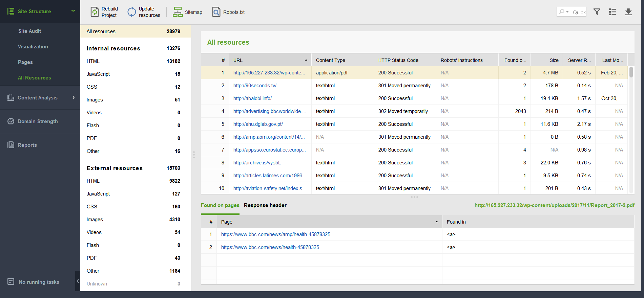The image size is (644, 298).
Task: Click the download export icon
Action: tap(628, 12)
